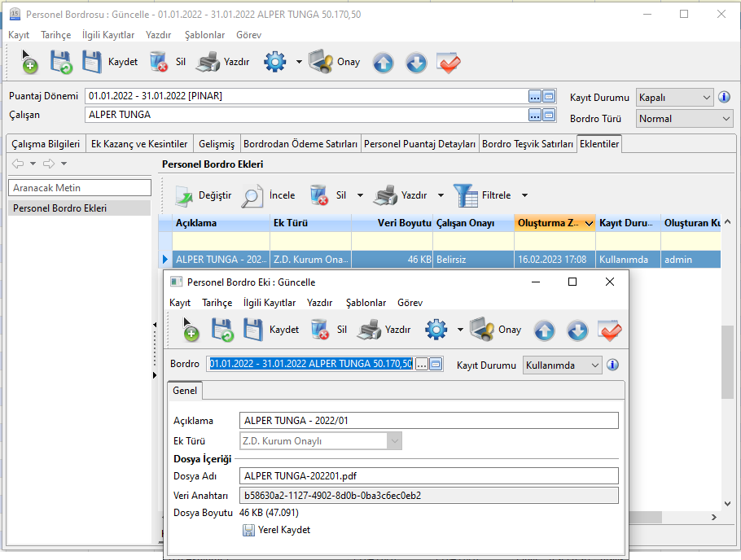The height and width of the screenshot is (560, 741).
Task: Switch to the Çalışma Bilgileri tab
Action: 46,144
